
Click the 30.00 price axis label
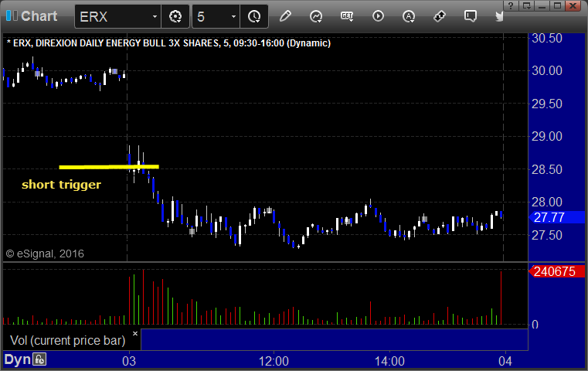point(547,70)
